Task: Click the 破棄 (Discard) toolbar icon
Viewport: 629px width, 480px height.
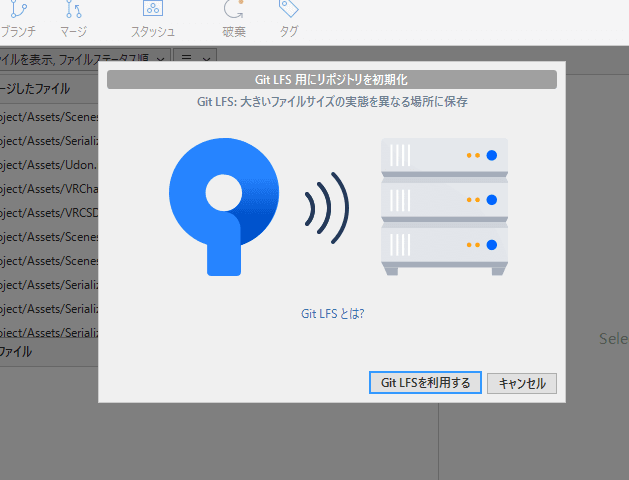Action: (233, 12)
